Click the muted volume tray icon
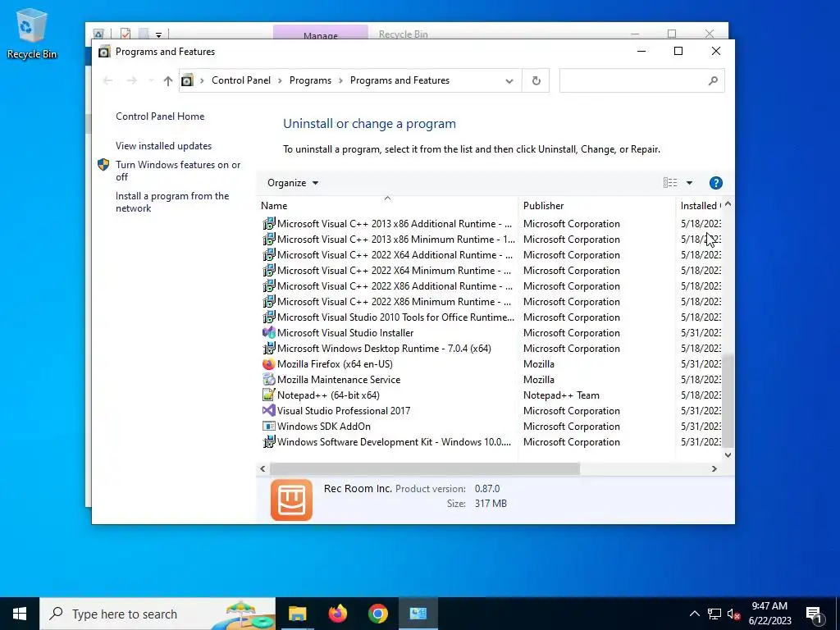This screenshot has width=840, height=630. click(733, 614)
